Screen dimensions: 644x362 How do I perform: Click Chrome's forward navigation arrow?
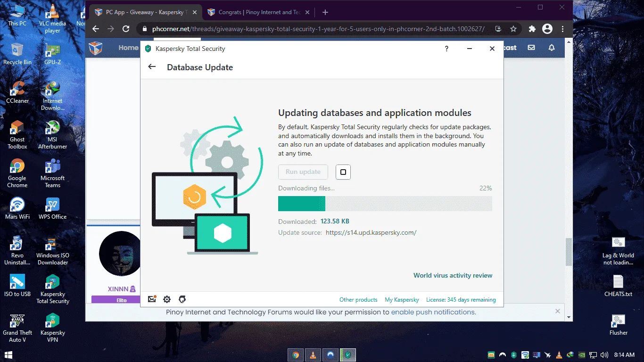coord(111,29)
